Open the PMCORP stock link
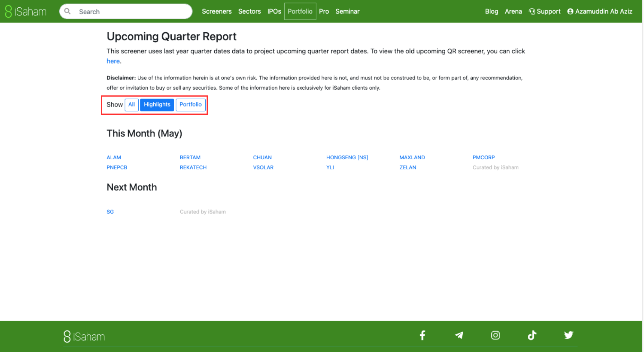Image resolution: width=644 pixels, height=352 pixels. pos(483,158)
